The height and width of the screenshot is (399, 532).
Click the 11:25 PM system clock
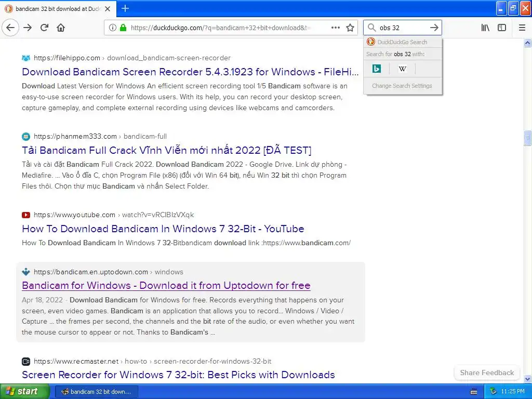click(x=513, y=392)
